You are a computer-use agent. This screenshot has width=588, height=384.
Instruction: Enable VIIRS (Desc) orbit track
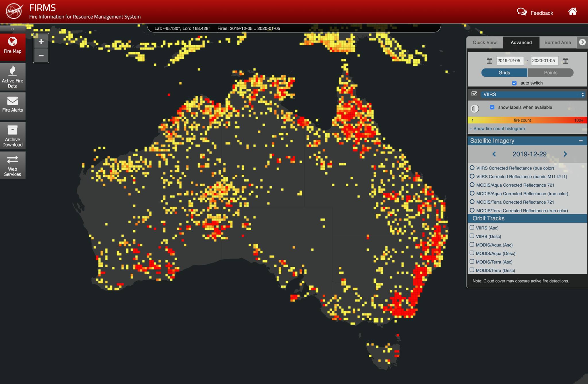pyautogui.click(x=472, y=236)
